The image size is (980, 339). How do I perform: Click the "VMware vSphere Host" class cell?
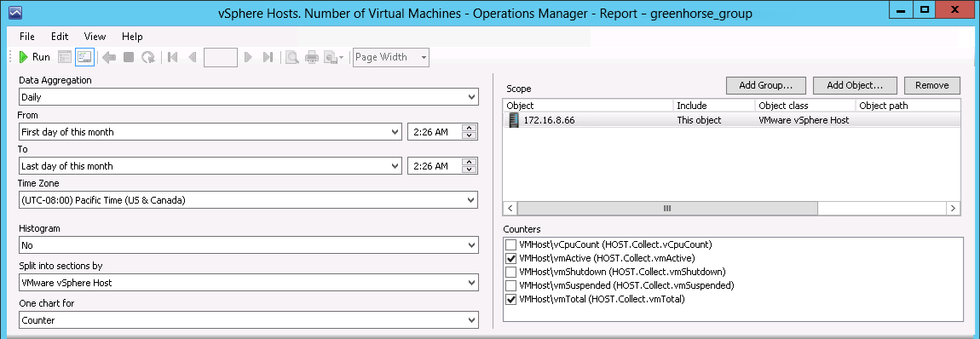pos(804,120)
